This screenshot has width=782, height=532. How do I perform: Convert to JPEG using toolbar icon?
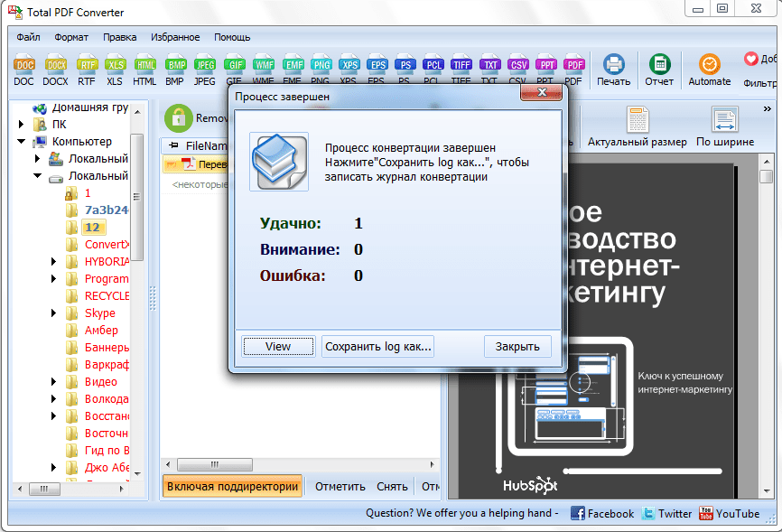point(206,65)
